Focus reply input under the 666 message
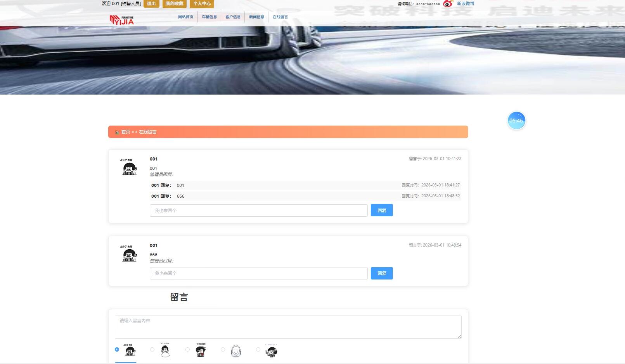The image size is (625, 364). coord(259,273)
